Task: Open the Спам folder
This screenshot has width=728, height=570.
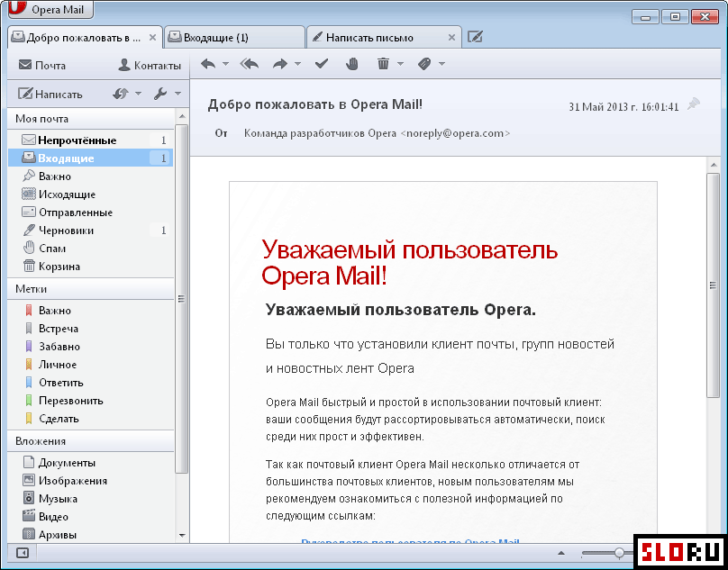Action: click(x=90, y=249)
